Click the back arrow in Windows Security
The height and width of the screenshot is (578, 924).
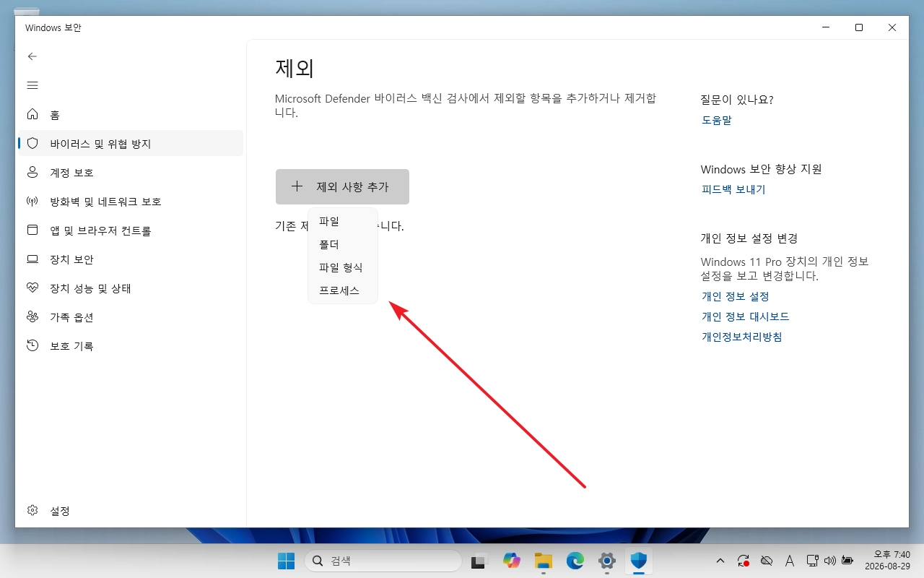(x=32, y=56)
